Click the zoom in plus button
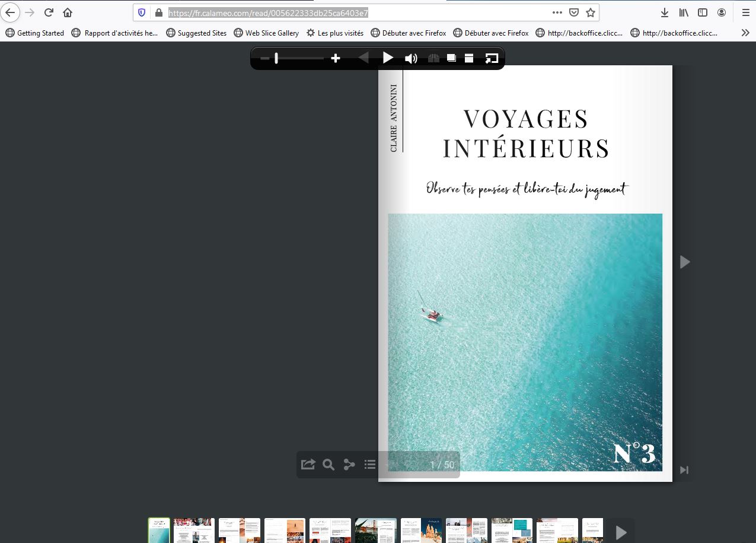 pyautogui.click(x=336, y=58)
